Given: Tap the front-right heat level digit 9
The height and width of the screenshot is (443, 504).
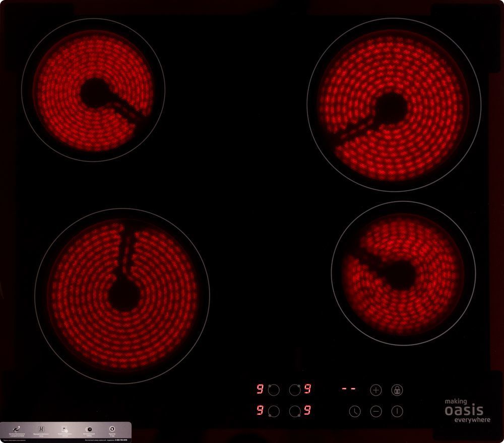Looking at the screenshot, I should coord(307,411).
